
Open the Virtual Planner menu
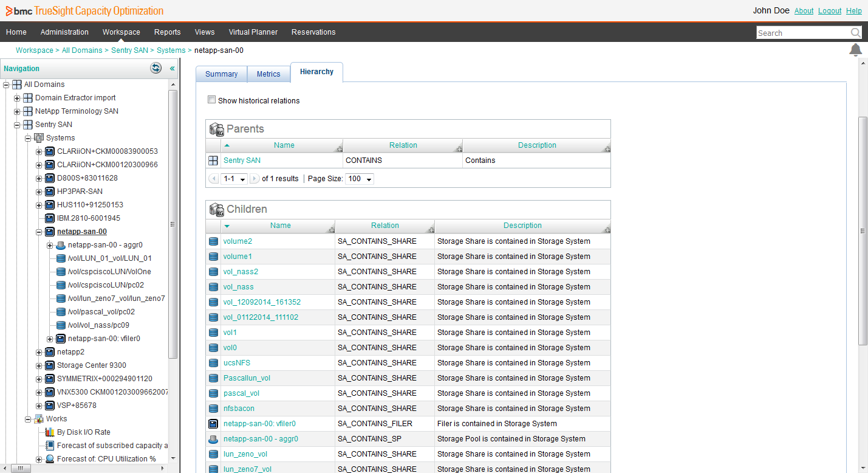click(x=253, y=32)
